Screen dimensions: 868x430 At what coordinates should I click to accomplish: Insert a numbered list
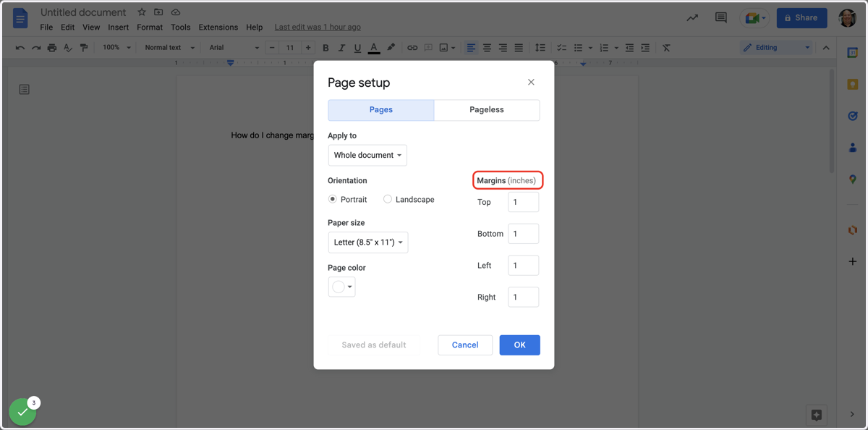click(604, 48)
